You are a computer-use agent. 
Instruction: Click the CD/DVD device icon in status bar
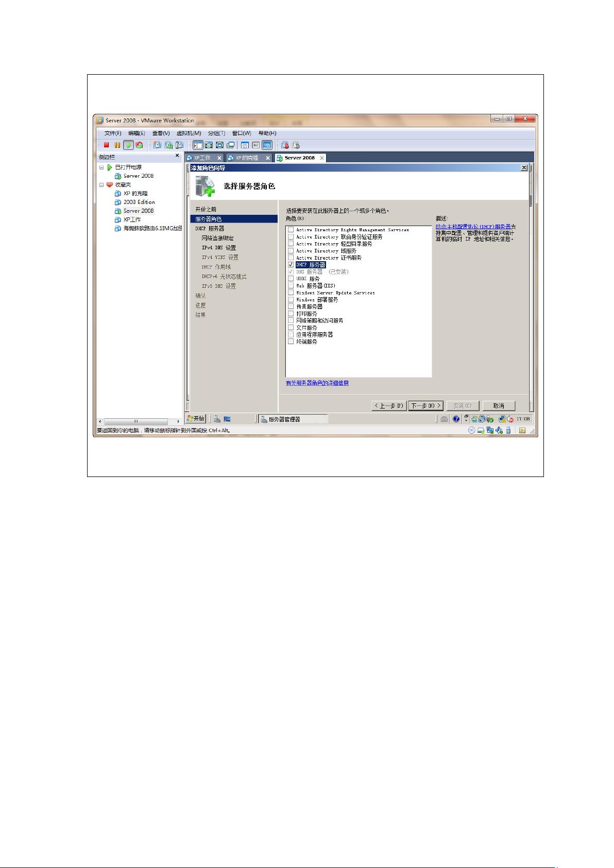pyautogui.click(x=472, y=431)
